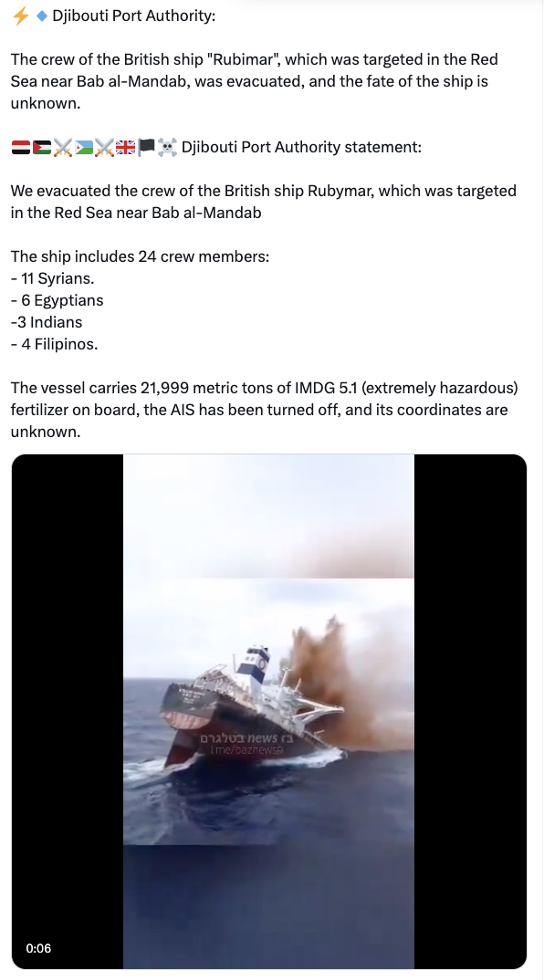This screenshot has width=544, height=980.
Task: Click the black waving flag emoji
Action: pyautogui.click(x=146, y=148)
